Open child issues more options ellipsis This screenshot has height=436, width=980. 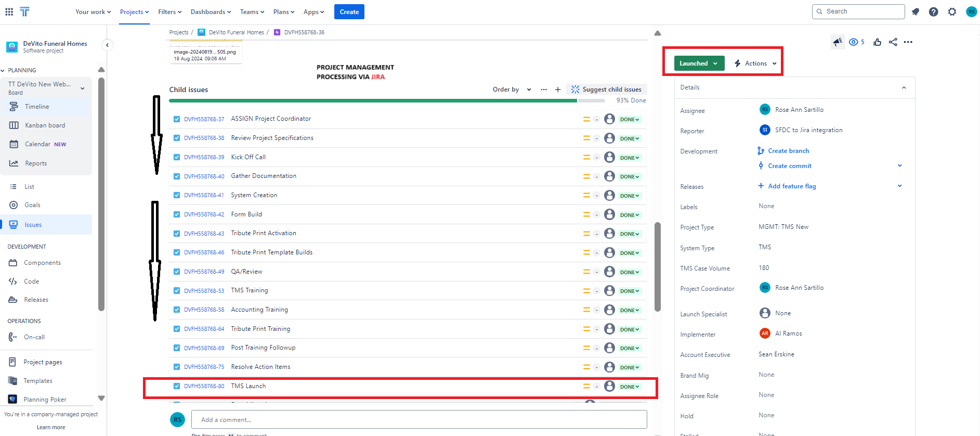[x=544, y=89]
